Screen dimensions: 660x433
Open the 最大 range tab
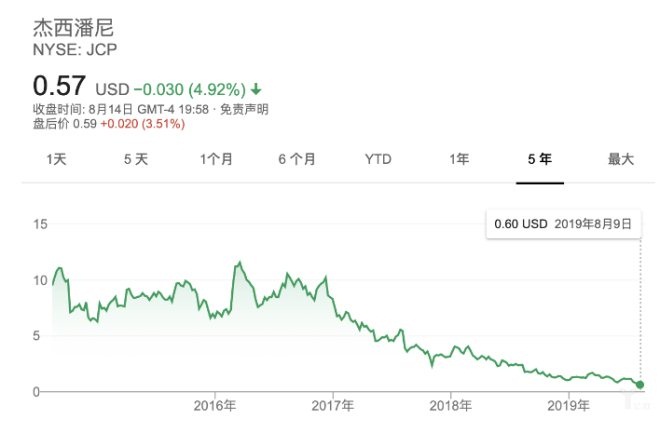[x=620, y=159]
